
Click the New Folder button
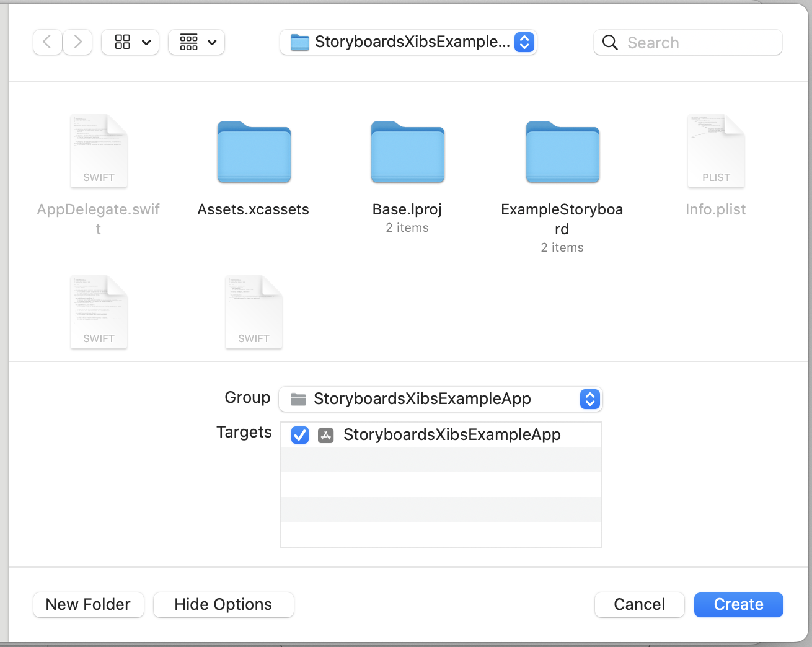(88, 605)
